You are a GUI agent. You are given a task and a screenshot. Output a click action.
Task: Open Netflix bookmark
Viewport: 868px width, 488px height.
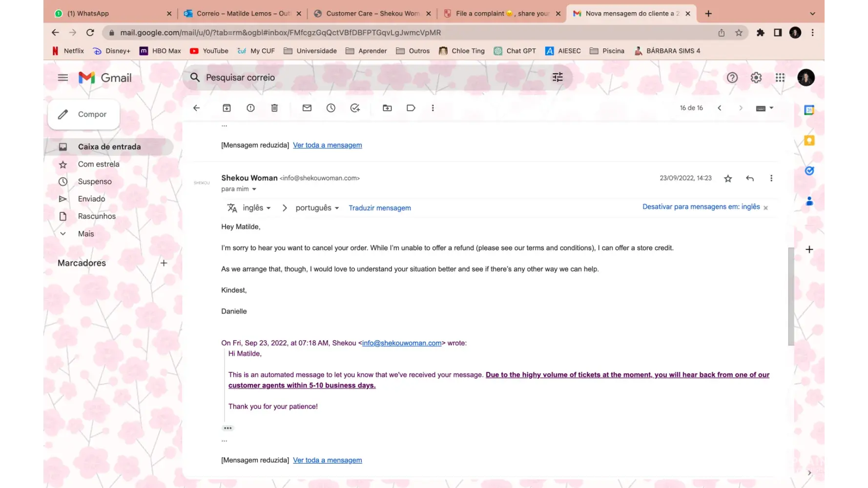click(x=68, y=51)
